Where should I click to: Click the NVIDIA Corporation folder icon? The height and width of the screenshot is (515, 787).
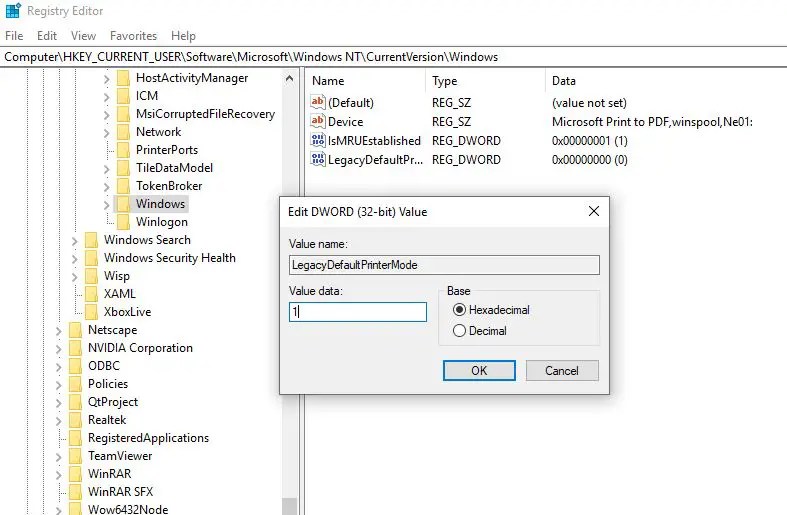75,348
